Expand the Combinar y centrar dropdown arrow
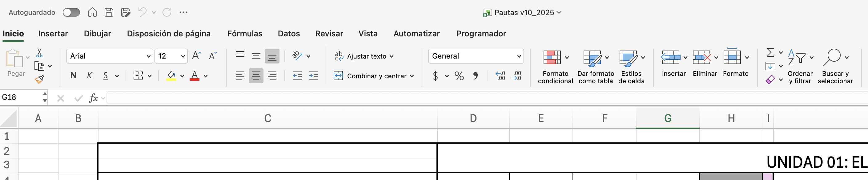Image resolution: width=868 pixels, height=180 pixels. (412, 76)
